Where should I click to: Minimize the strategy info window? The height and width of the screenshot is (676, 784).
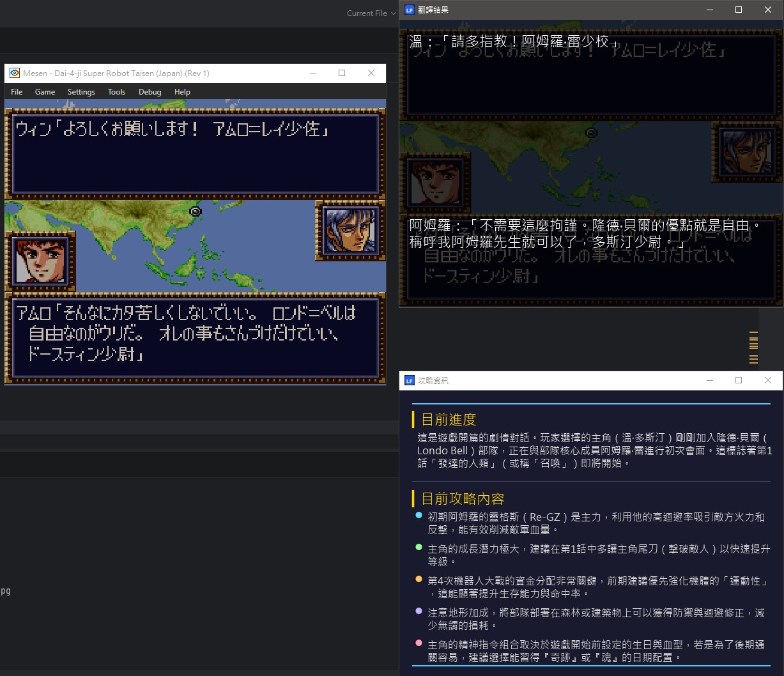[x=709, y=380]
